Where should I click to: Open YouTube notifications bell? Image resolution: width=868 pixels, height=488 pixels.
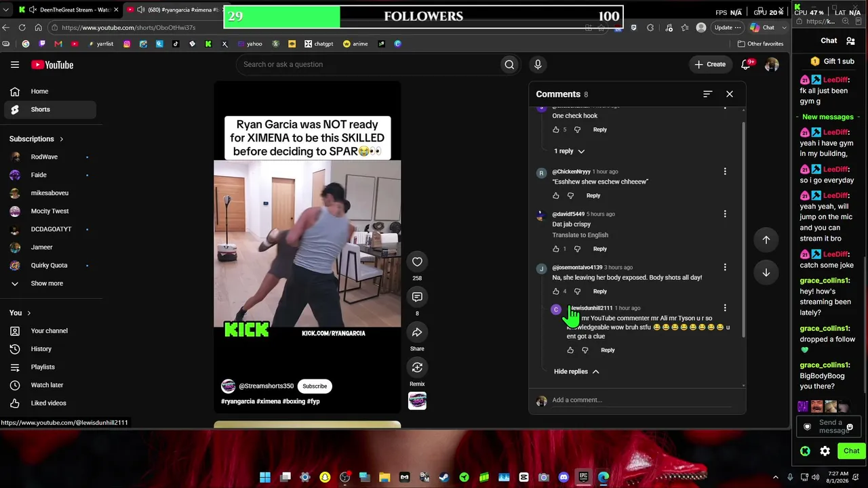pos(746,64)
